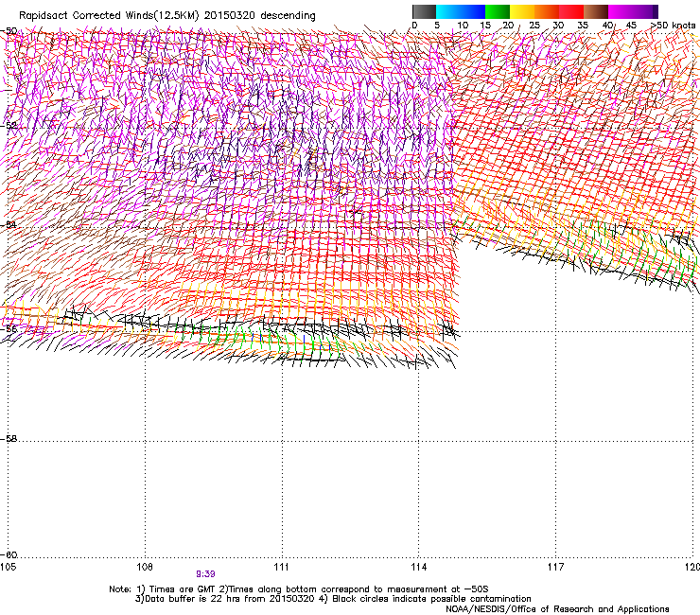The image size is (700, 615).
Task: Click the brown 35-40 knots color segment
Action: (x=596, y=11)
